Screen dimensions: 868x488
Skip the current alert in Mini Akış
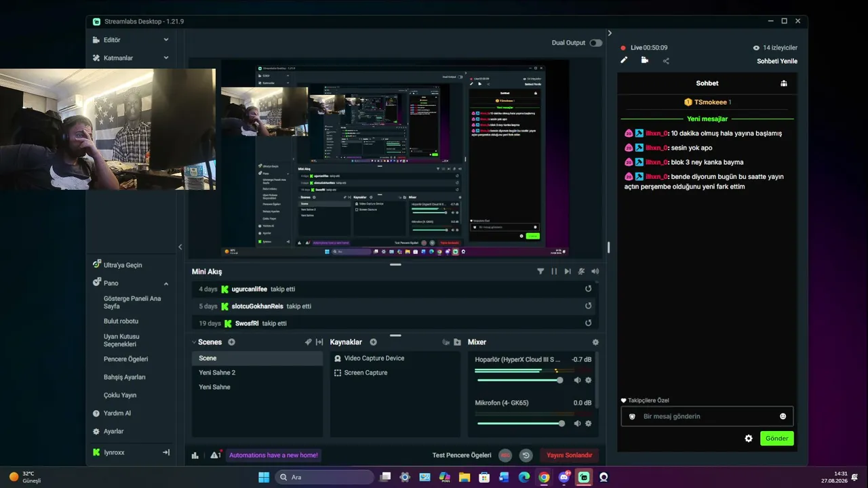(x=568, y=271)
